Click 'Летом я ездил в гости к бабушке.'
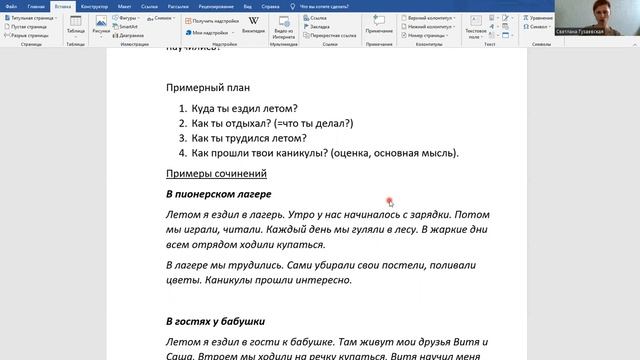 [251, 342]
